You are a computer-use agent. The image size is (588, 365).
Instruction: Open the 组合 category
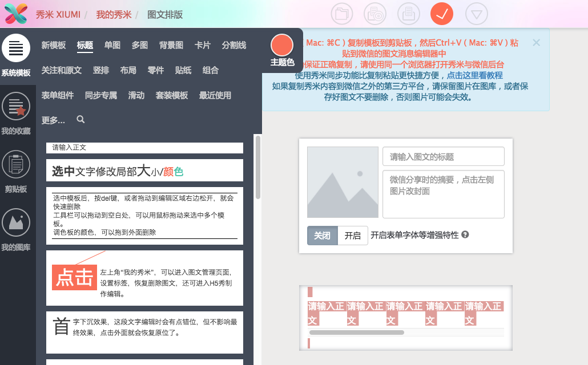[211, 71]
